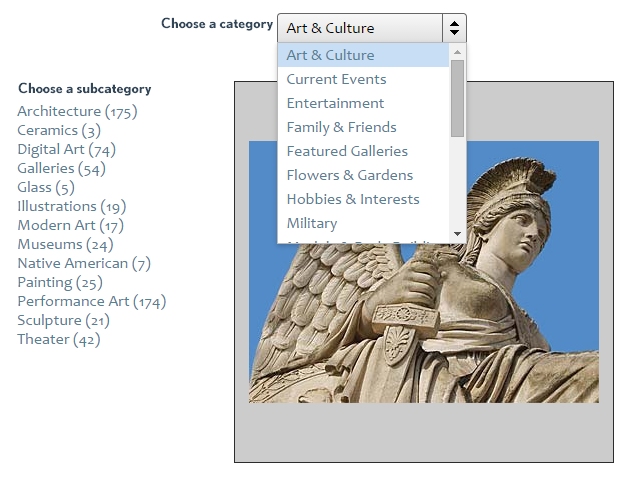
Task: Choose Entertainment from the category list
Action: (x=363, y=103)
